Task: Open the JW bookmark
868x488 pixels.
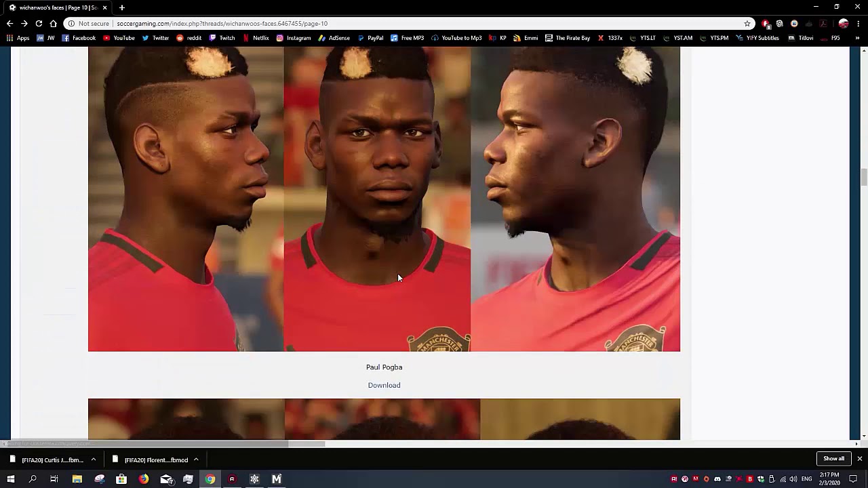Action: 46,38
